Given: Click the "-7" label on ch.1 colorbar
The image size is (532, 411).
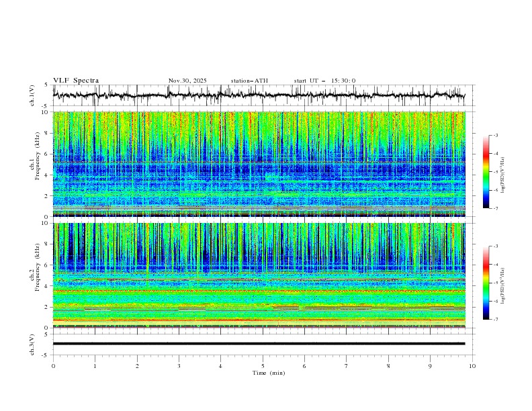Looking at the screenshot, I should [x=496, y=208].
